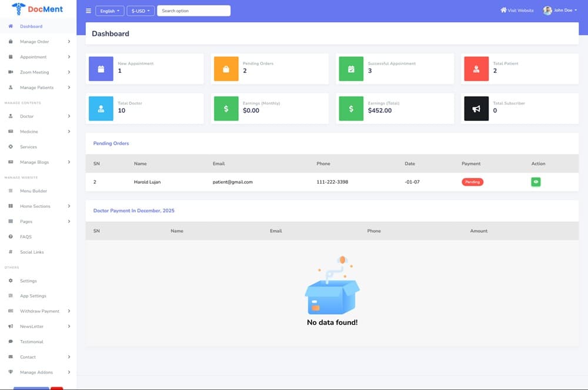588x390 pixels.
Task: Click the Earnings (Total) dollar icon
Action: pyautogui.click(x=351, y=109)
